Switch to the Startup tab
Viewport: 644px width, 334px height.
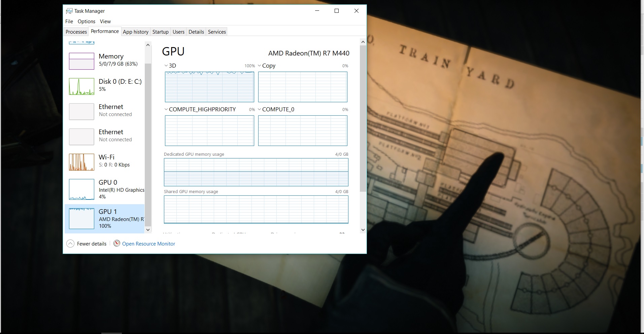point(160,32)
